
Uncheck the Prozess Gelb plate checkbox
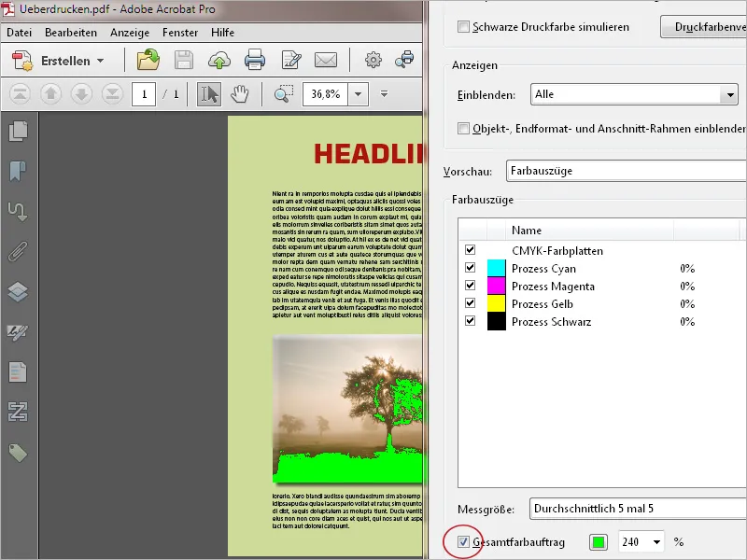(x=471, y=302)
